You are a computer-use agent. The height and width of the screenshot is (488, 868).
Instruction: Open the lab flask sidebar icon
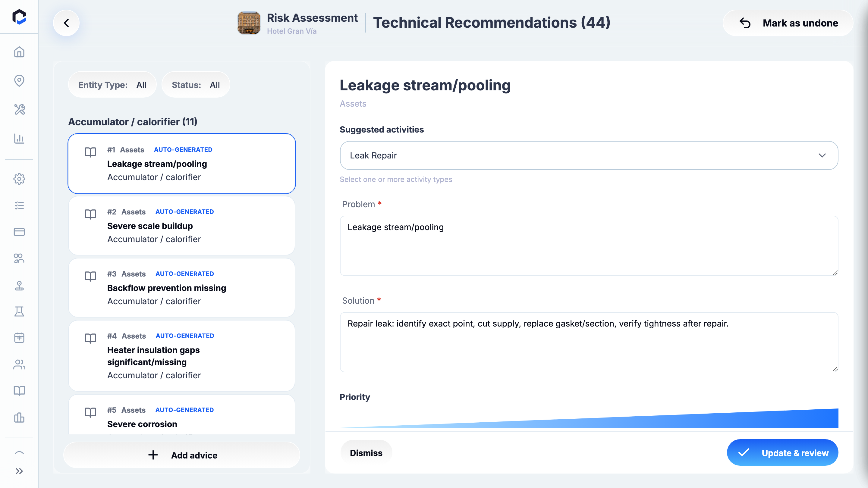pos(19,311)
